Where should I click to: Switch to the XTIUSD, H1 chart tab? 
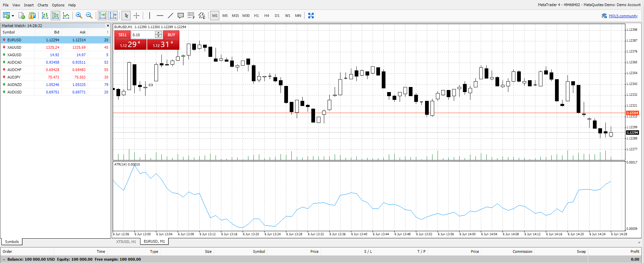126,242
